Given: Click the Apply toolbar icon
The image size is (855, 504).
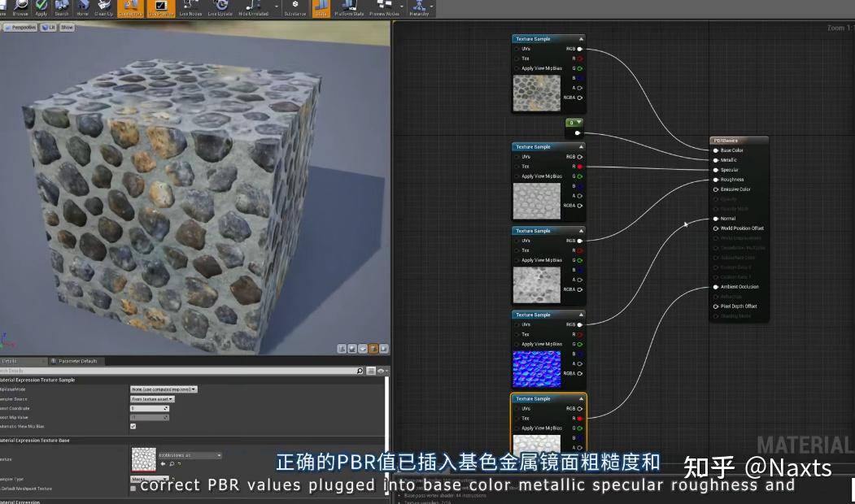Looking at the screenshot, I should coord(41,7).
